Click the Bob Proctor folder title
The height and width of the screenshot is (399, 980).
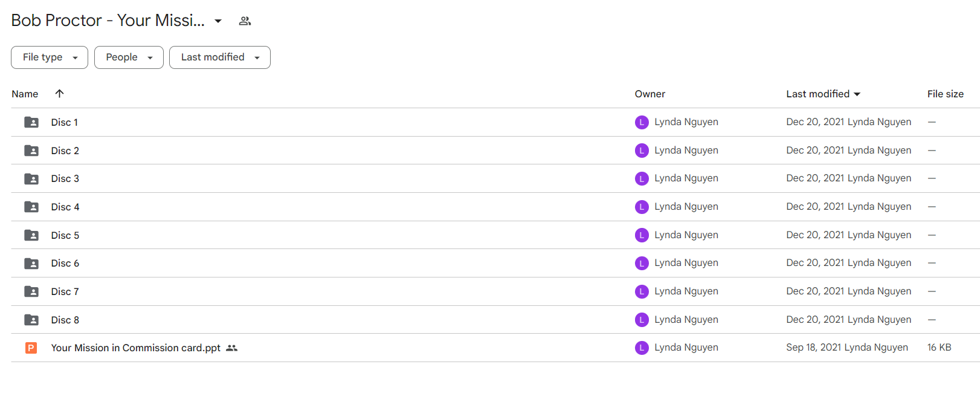coord(108,21)
